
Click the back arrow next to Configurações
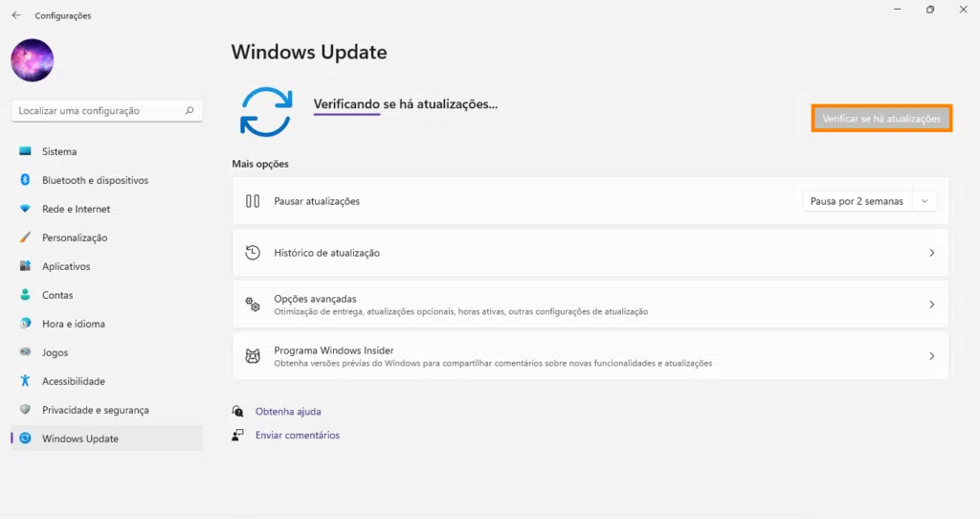pyautogui.click(x=16, y=15)
